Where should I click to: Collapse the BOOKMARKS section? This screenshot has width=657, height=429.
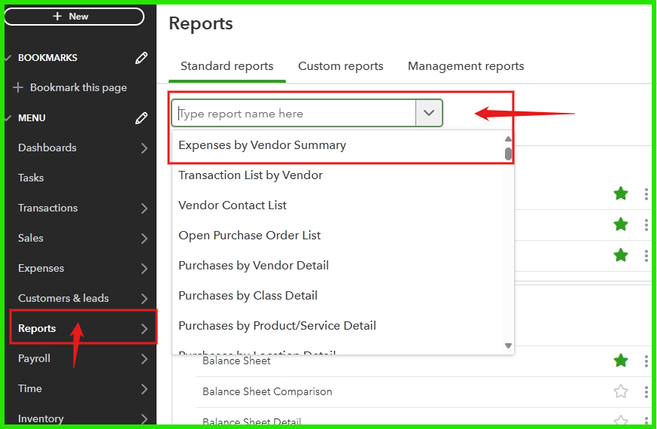pos(8,58)
